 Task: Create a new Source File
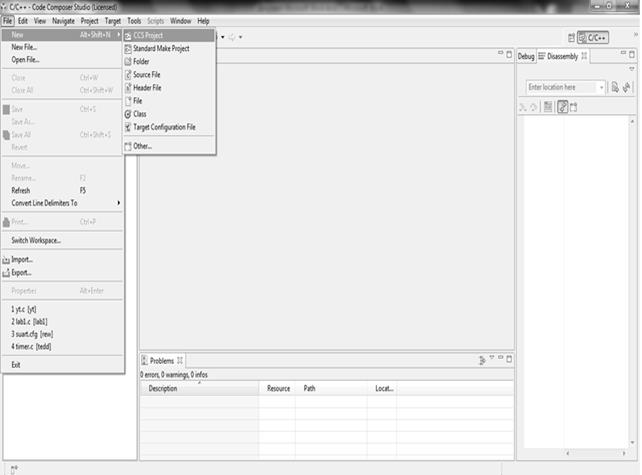[x=169, y=75]
